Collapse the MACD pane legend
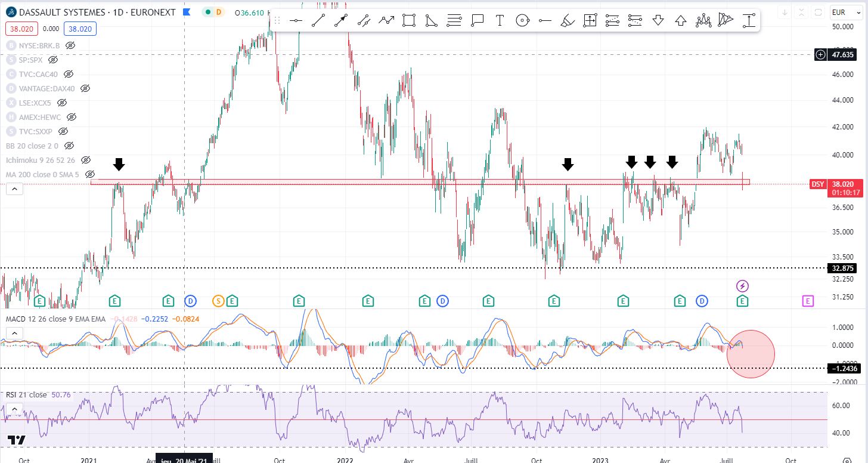Screen dimensions: 868x463 coord(14,333)
